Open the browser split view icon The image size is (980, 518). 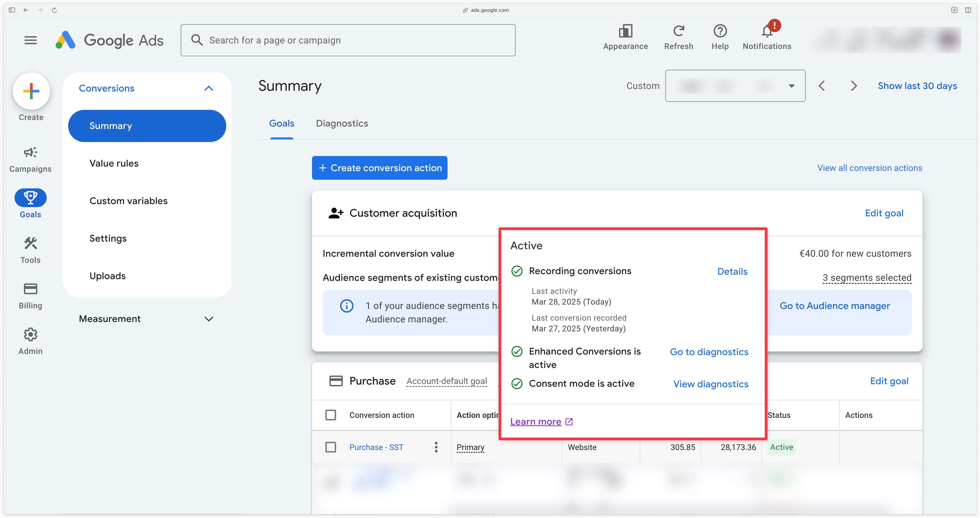pyautogui.click(x=968, y=10)
